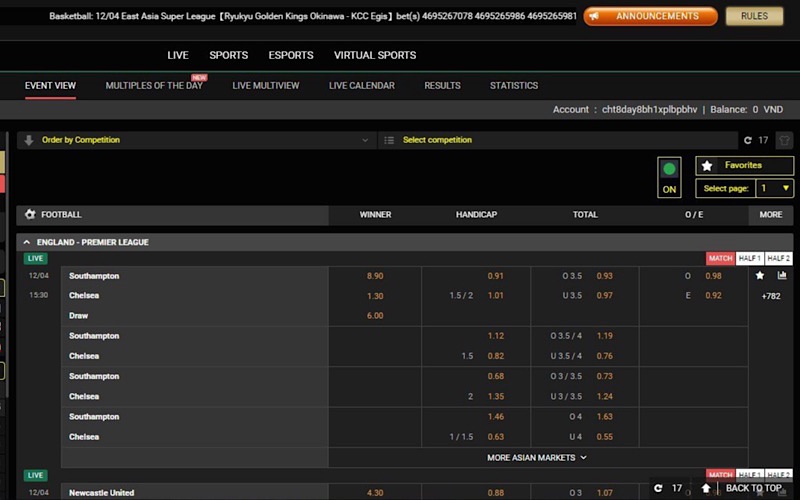Click the Rules button
Screen dimensions: 800x500
pyautogui.click(x=755, y=16)
